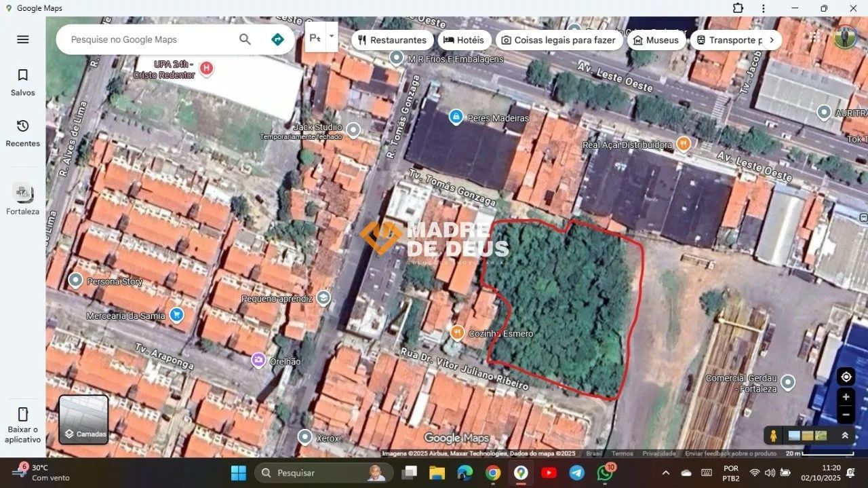Select the Hotéis category chip

coord(464,40)
